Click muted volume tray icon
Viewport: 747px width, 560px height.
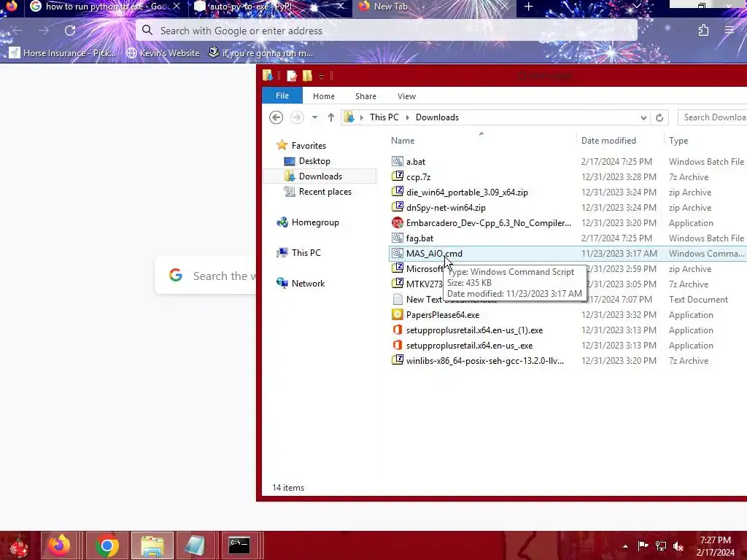[678, 546]
